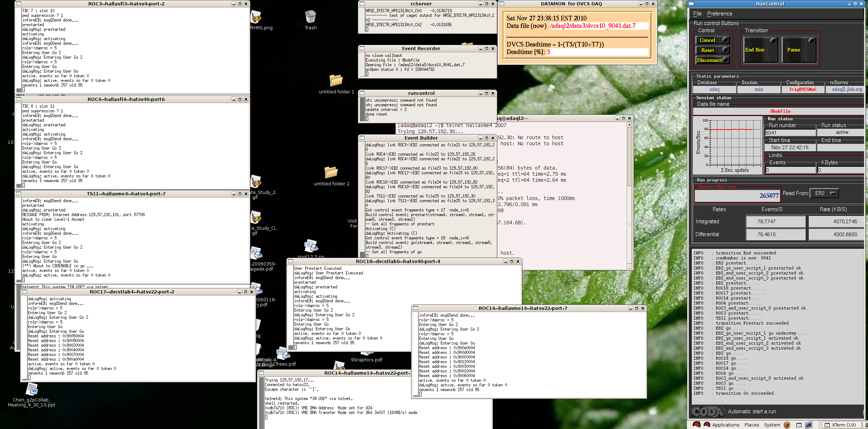Image resolution: width=868 pixels, height=429 pixels.
Task: Click the show-desktop window icon in panel
Action: (x=799, y=425)
